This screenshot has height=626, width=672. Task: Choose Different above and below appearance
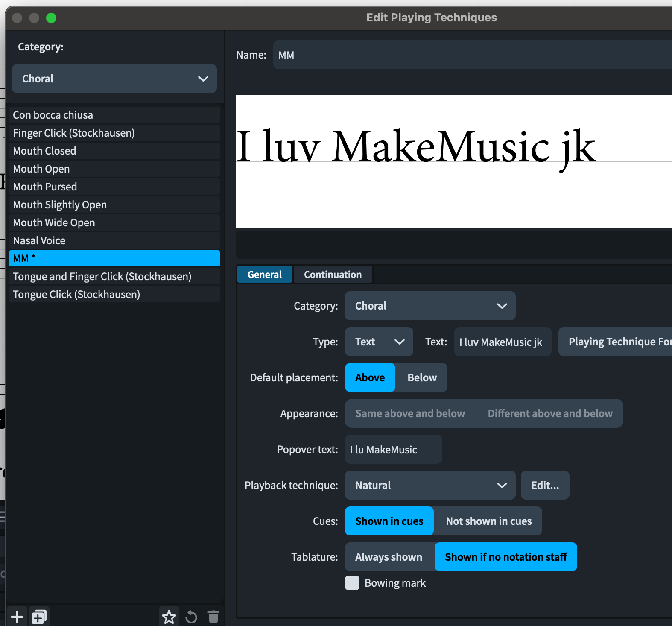tap(550, 413)
